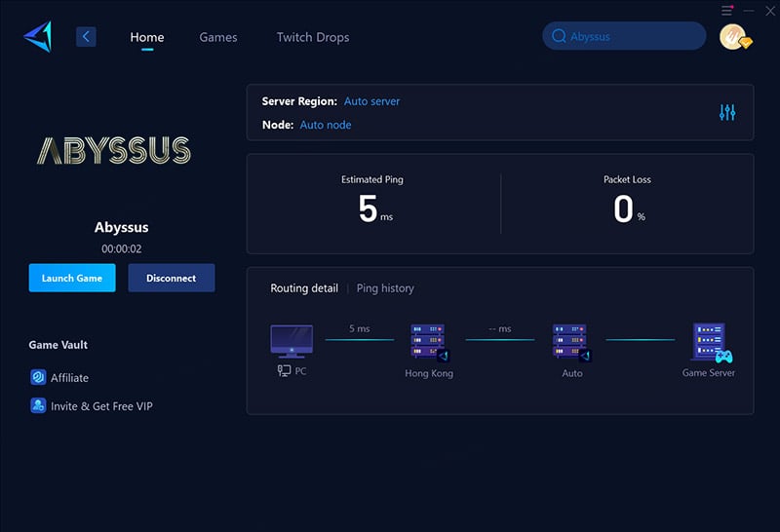Show the Routing detail tab
The image size is (780, 532).
[x=304, y=288]
